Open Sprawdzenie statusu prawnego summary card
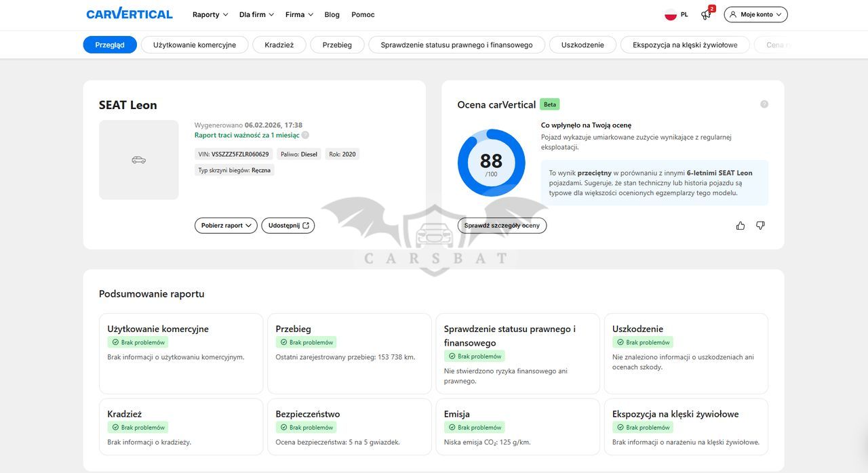This screenshot has height=473, width=868. tap(518, 354)
